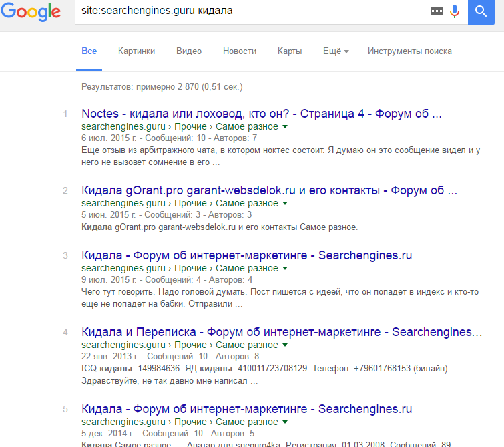
Task: Switch to the Картинки tab
Action: (136, 51)
